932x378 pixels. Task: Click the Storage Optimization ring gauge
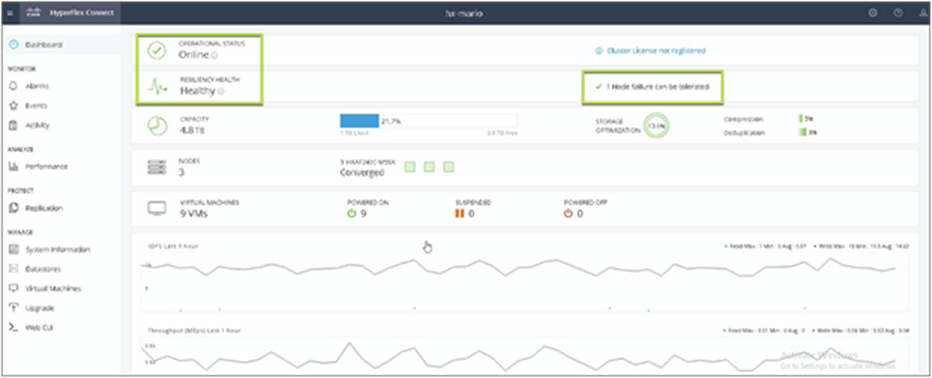(656, 125)
